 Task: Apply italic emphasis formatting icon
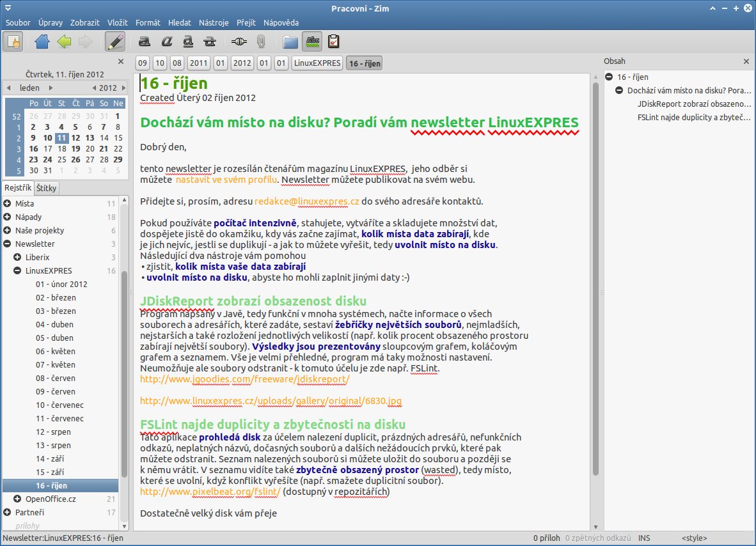(x=167, y=42)
